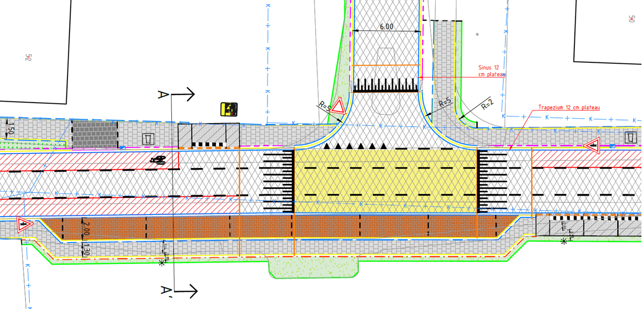Image resolution: width=644 pixels, height=309 pixels.
Task: Select the R=2 radius label
Action: pos(487,106)
